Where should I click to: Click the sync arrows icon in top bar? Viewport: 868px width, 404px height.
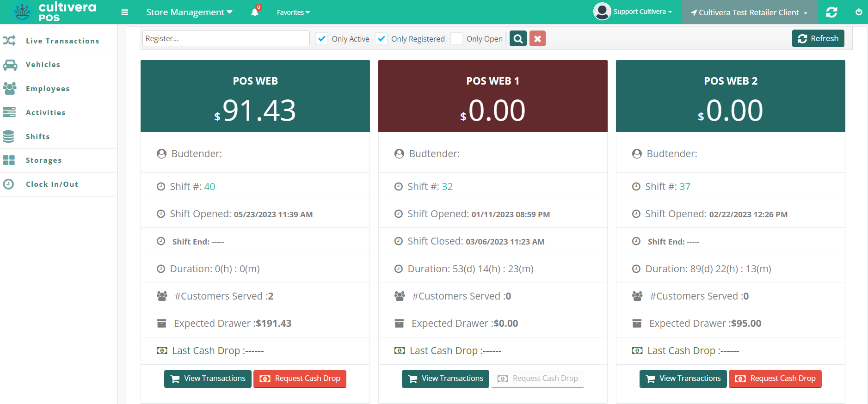tap(831, 12)
